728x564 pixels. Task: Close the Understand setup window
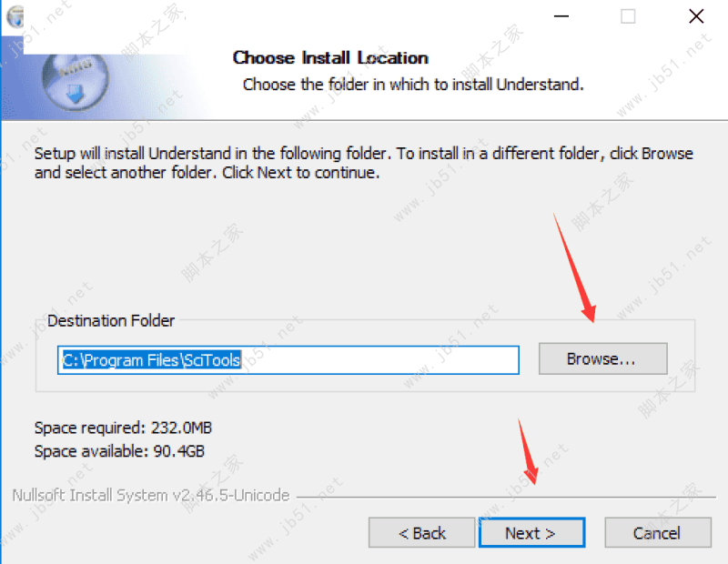click(695, 16)
